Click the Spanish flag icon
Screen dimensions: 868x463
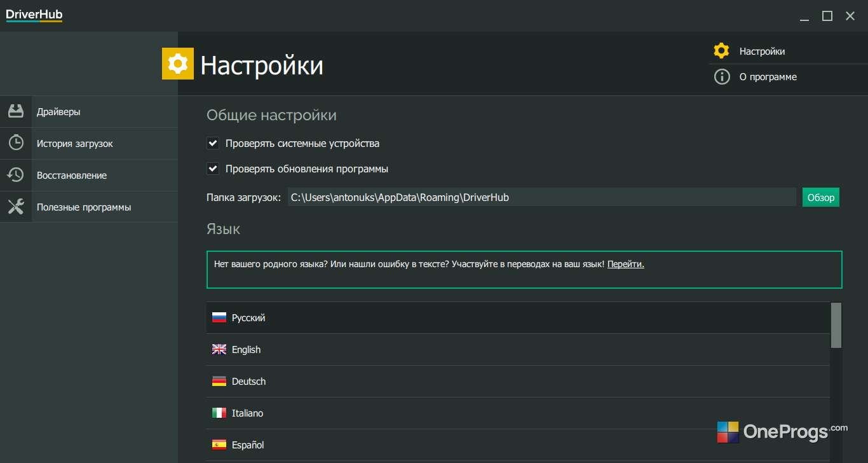click(x=219, y=445)
